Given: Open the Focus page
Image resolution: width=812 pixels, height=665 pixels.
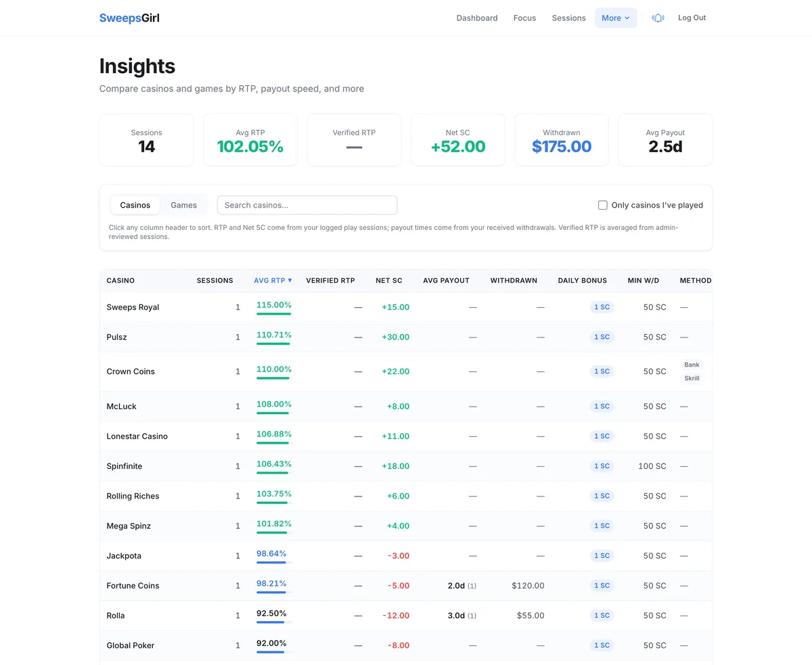Looking at the screenshot, I should [x=524, y=18].
